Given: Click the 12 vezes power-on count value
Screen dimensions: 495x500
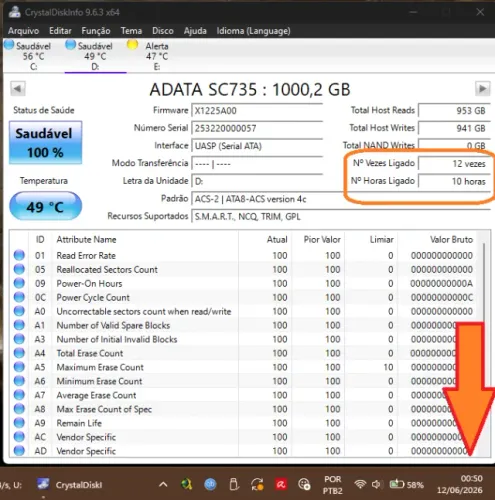Looking at the screenshot, I should pyautogui.click(x=454, y=164).
